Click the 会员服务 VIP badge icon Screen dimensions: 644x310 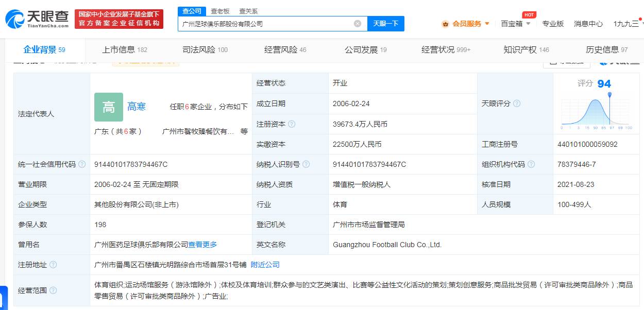pos(445,24)
